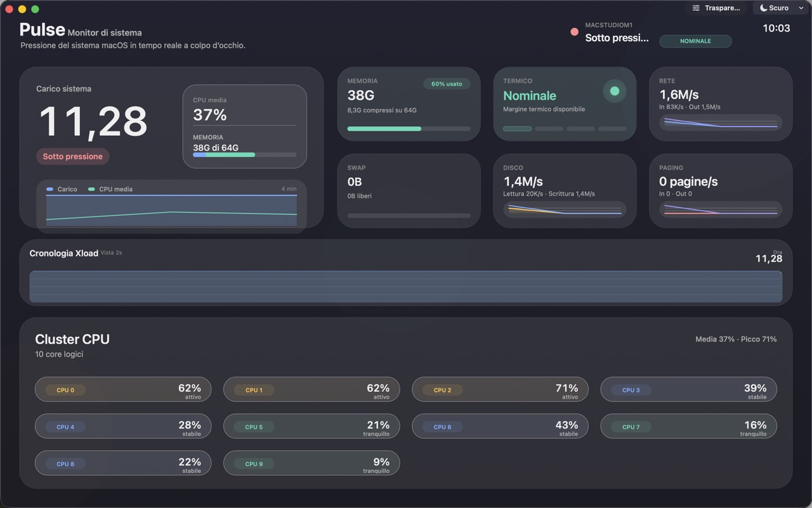Click the In 83K/s · Out 1,5M/s text
The height and width of the screenshot is (508, 812).
coord(690,107)
